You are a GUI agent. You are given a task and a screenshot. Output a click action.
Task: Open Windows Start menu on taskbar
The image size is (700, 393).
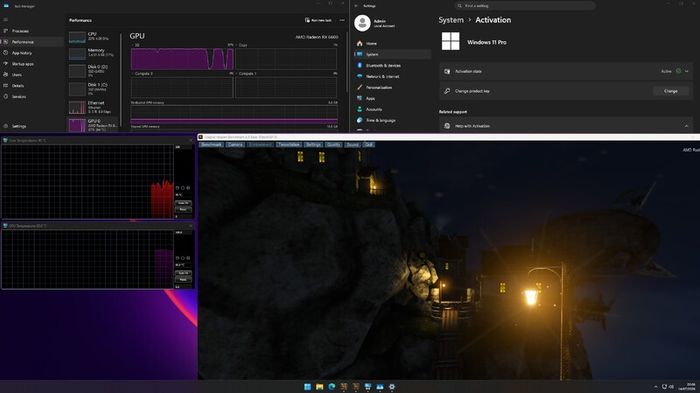click(x=308, y=387)
